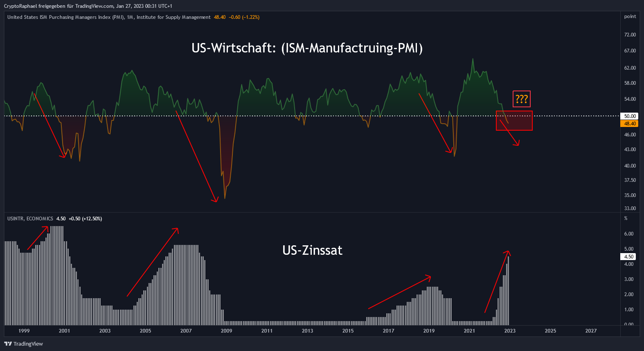The height and width of the screenshot is (351, 644).
Task: Click the 50.00 price axis label
Action: (x=630, y=116)
